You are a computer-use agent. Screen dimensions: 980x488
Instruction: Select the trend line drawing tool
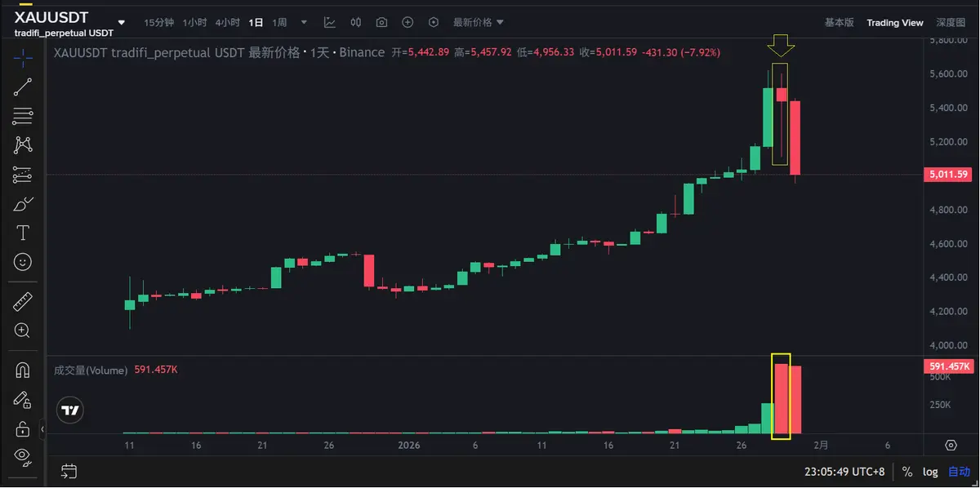tap(23, 87)
